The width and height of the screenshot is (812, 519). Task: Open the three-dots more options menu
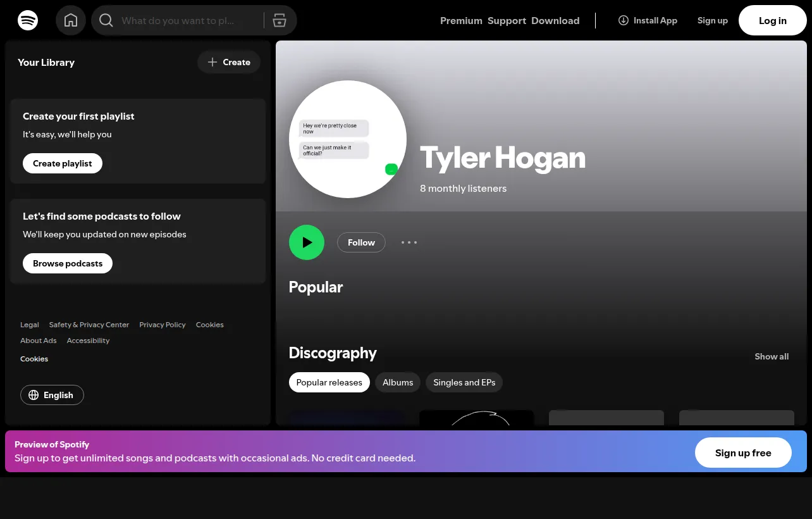click(409, 242)
